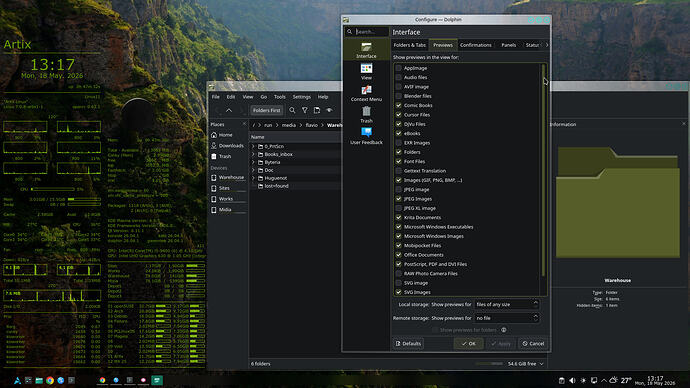The image size is (690, 388).
Task: Launch Chrome from the taskbar pinned icons
Action: [x=50, y=381]
